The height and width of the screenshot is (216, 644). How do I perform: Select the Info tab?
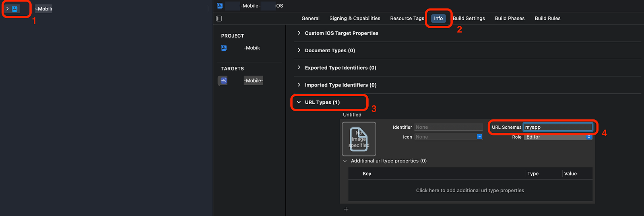coord(438,19)
